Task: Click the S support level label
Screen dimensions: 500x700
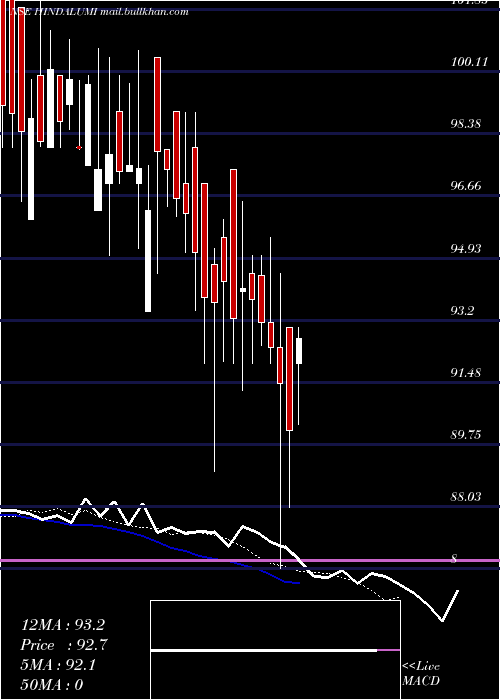Action: point(454,558)
